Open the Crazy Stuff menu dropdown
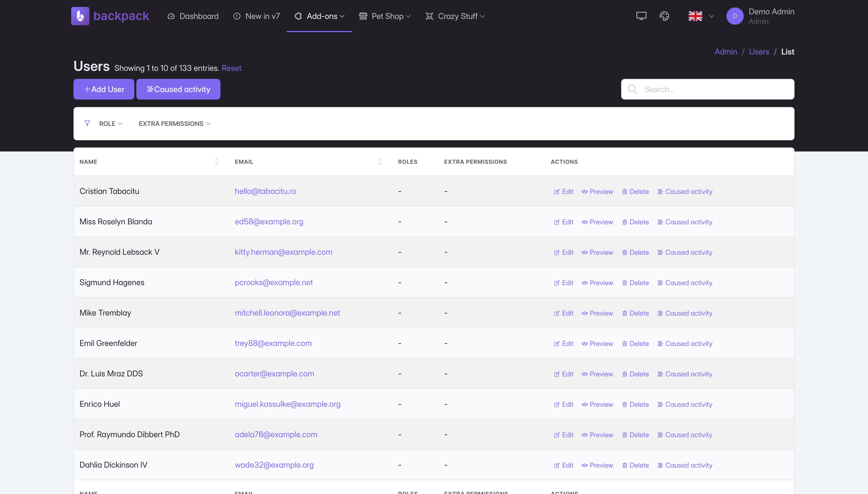 [455, 16]
